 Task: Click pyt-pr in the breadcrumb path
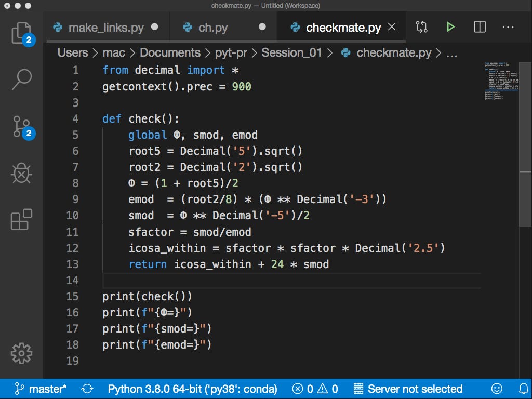click(x=231, y=52)
